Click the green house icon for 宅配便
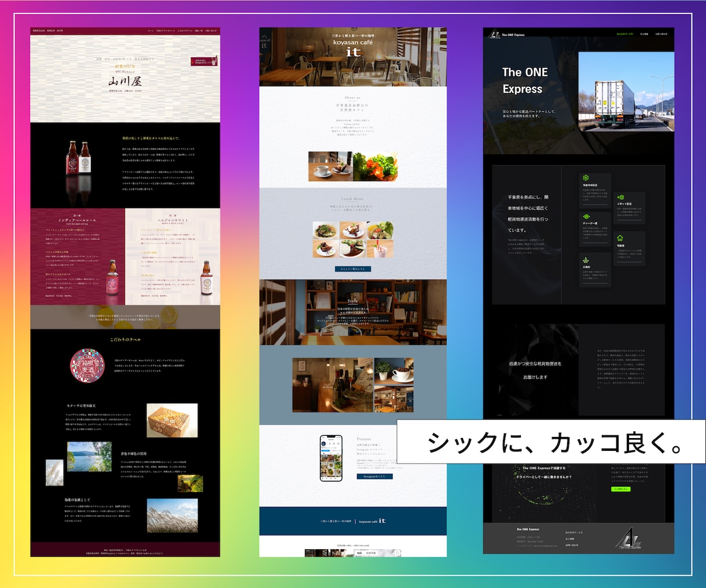 [620, 238]
